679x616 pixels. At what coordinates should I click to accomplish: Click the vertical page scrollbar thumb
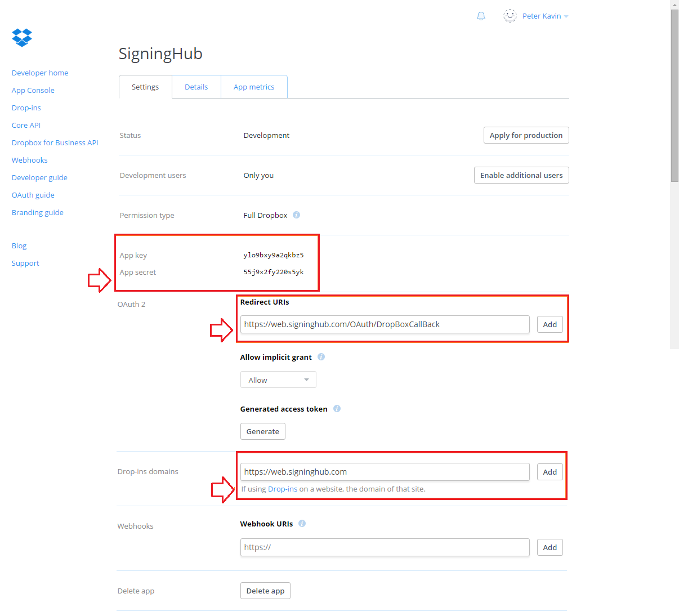(674, 96)
